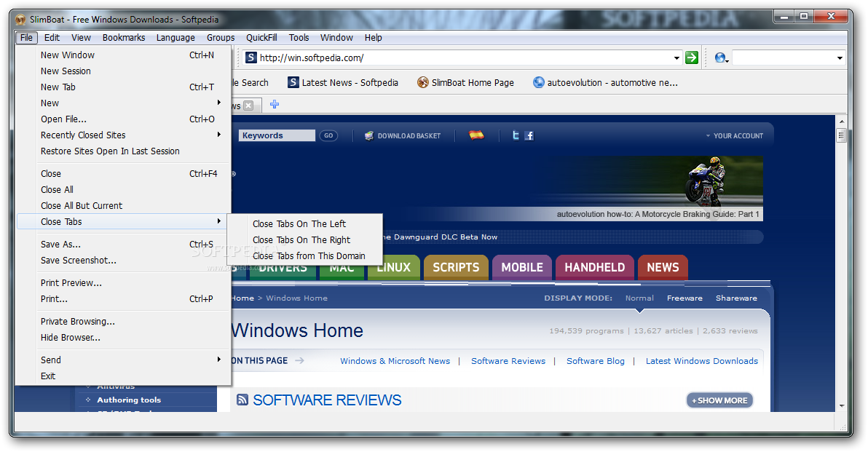Click the SHOW MORE button
The image size is (868, 452).
click(719, 400)
